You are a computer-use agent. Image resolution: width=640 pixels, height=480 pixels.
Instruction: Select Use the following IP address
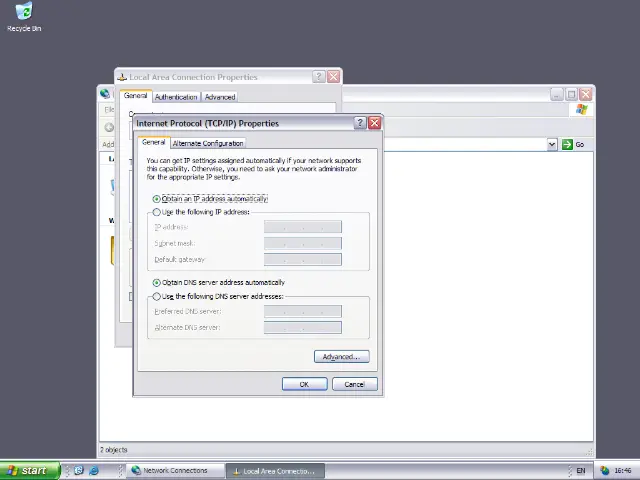[x=157, y=212]
